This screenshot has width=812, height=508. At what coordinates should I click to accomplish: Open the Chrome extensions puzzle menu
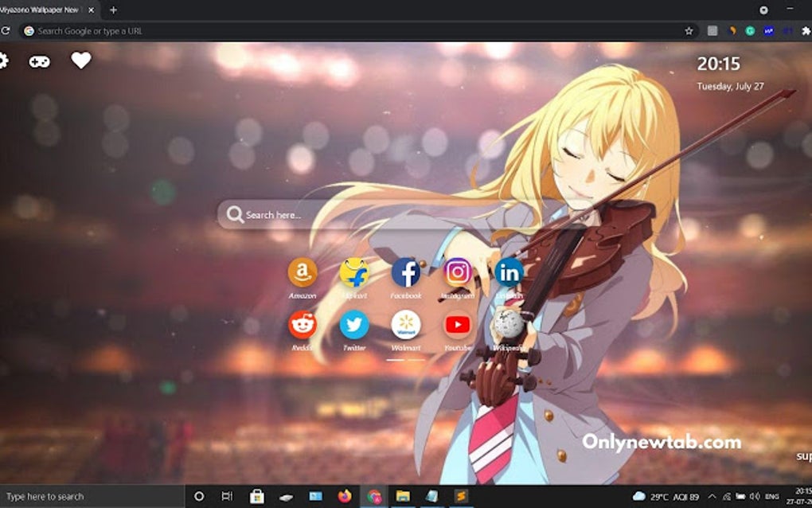[806, 31]
